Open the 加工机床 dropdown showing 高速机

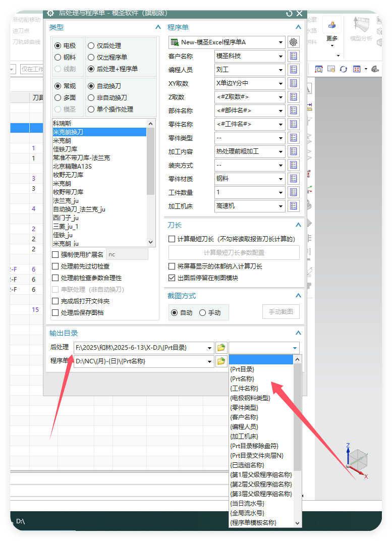[x=250, y=206]
